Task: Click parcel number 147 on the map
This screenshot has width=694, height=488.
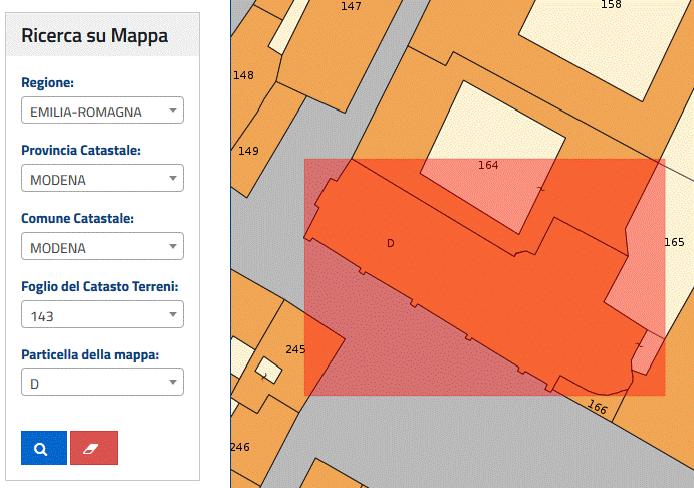Action: point(351,6)
